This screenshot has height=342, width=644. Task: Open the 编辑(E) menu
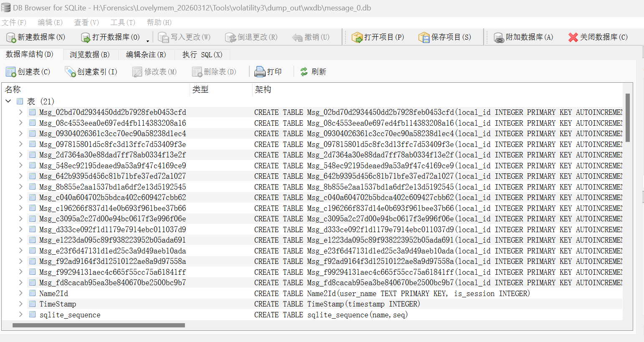(50, 23)
